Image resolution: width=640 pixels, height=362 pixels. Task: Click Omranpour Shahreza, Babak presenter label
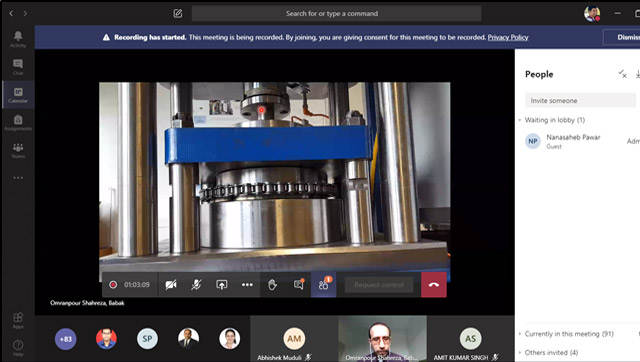(87, 303)
